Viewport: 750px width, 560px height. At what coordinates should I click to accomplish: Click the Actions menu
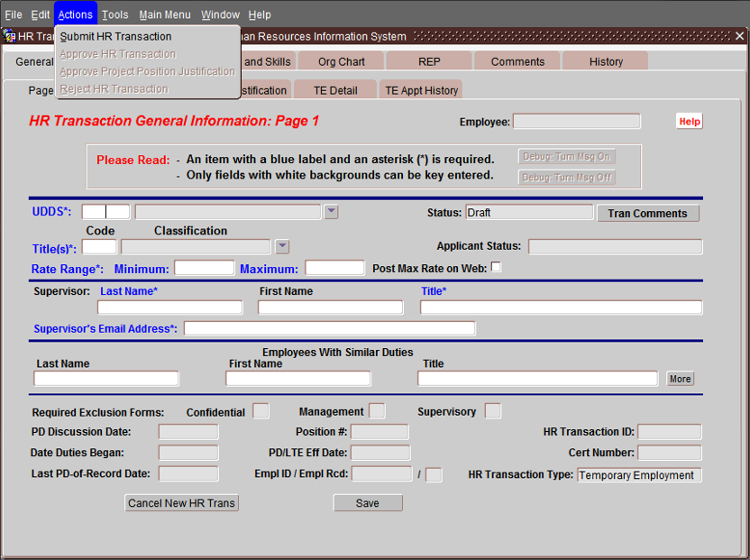coord(76,14)
